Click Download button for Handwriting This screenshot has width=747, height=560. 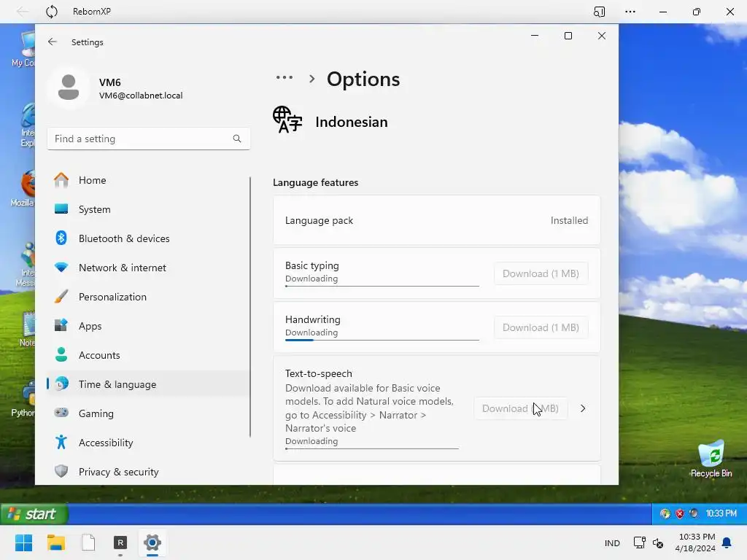point(541,327)
